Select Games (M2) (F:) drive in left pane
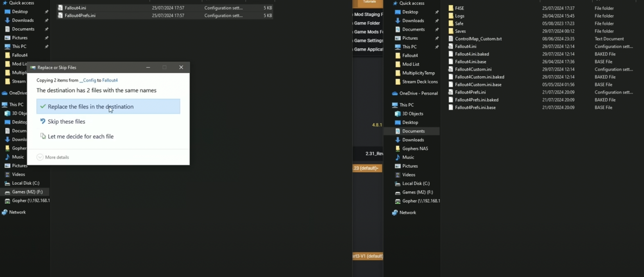 pos(27,192)
